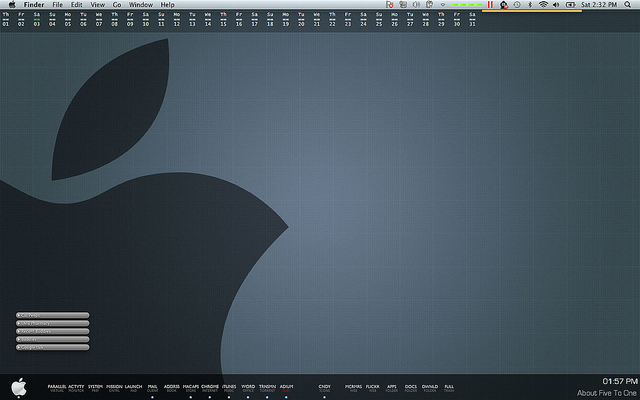This screenshot has width=640, height=400.
Task: Open Launchpad dock item
Action: [133, 388]
